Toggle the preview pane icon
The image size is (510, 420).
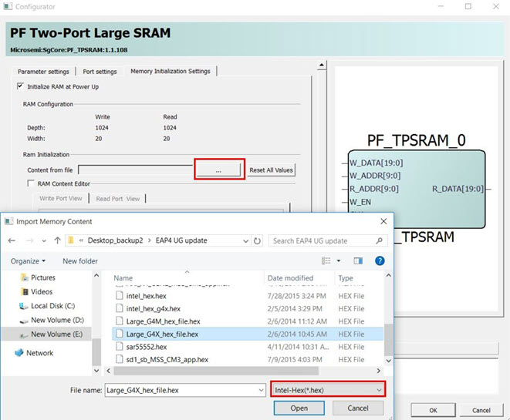(358, 261)
